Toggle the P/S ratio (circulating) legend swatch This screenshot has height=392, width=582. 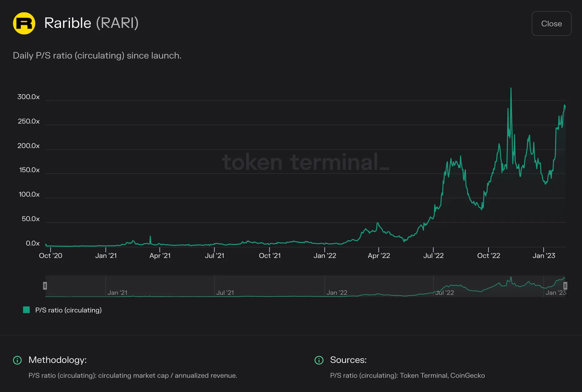click(x=26, y=310)
